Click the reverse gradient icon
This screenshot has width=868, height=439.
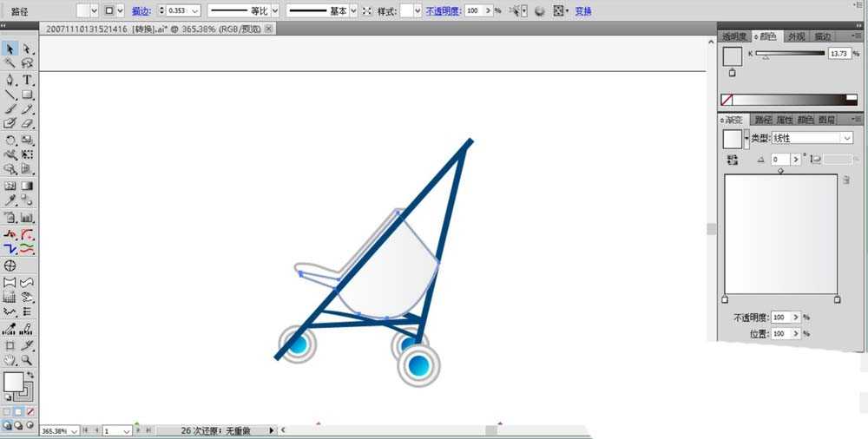(733, 160)
